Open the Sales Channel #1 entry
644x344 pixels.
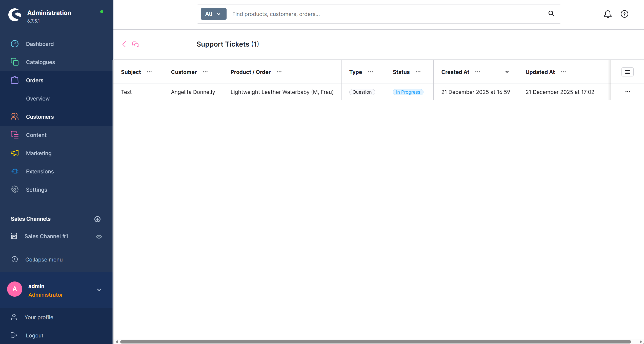46,236
